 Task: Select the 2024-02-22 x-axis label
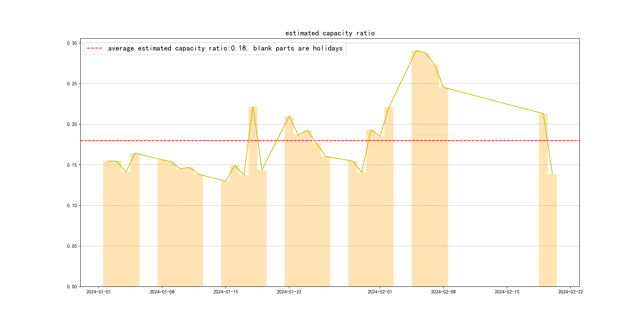570,292
